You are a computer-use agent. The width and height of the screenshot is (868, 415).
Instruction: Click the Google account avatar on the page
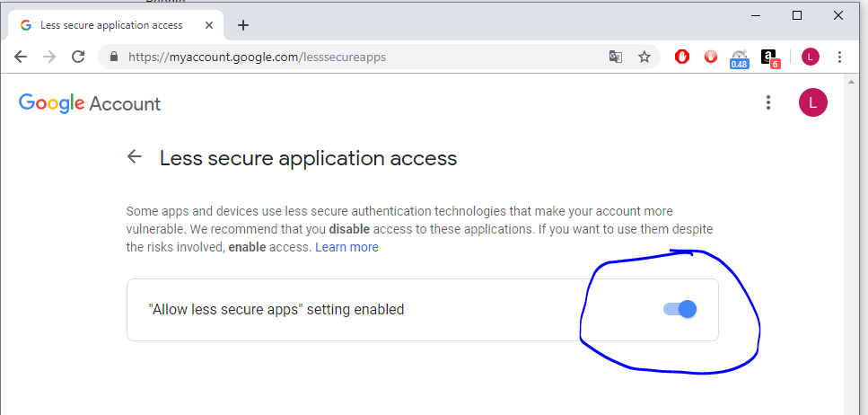pyautogui.click(x=812, y=102)
